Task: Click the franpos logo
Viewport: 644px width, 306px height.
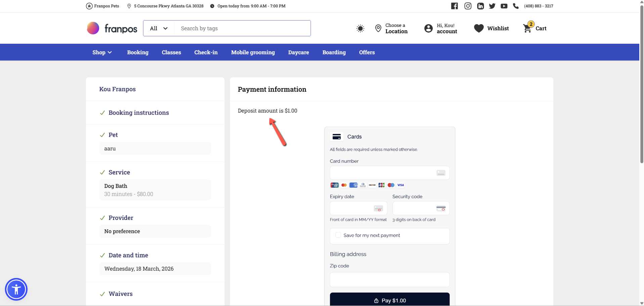Action: point(112,29)
